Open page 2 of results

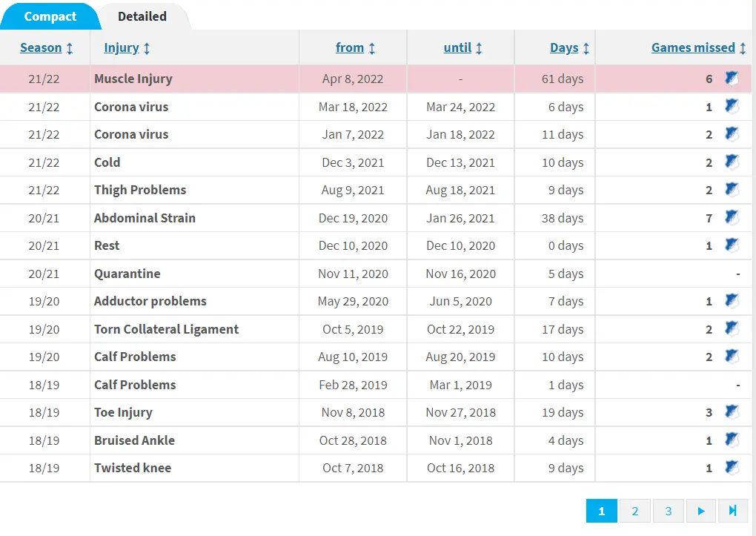click(x=634, y=511)
